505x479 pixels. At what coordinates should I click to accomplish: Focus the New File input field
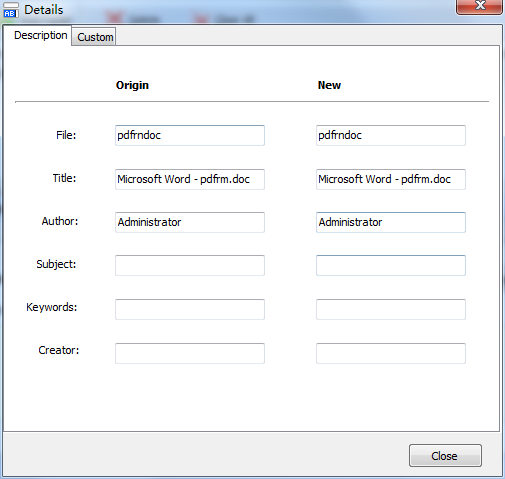coord(391,135)
